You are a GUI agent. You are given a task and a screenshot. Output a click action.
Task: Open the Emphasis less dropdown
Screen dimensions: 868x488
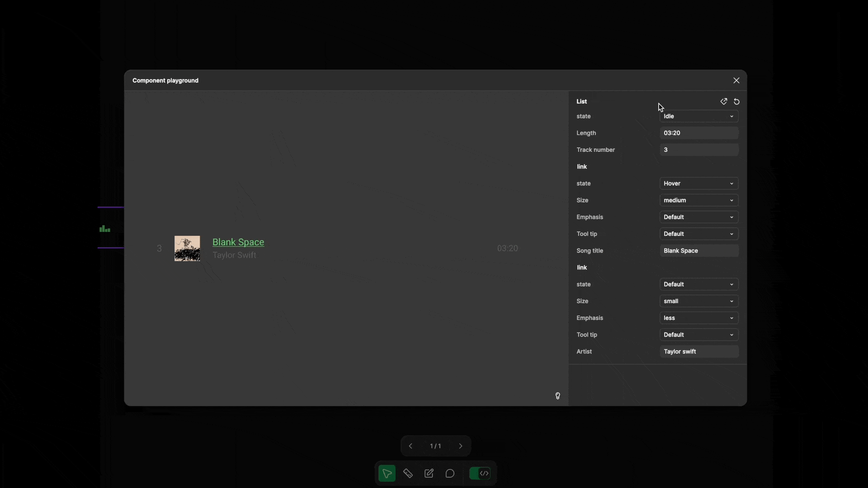699,318
